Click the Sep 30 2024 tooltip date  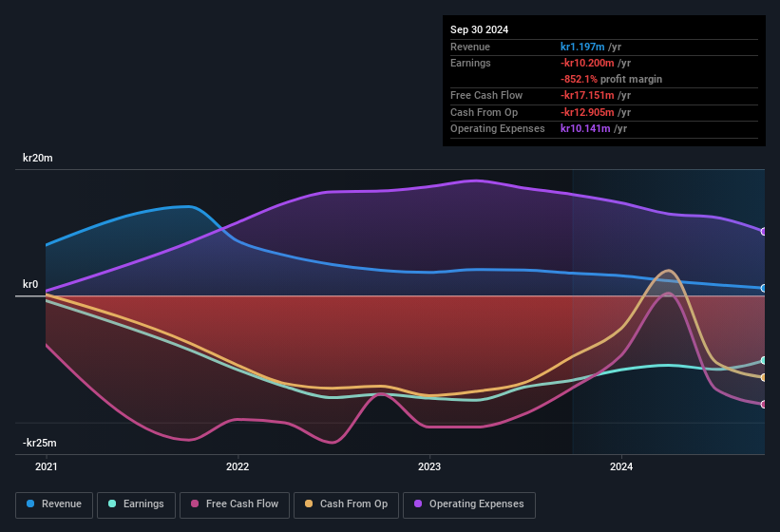click(x=479, y=29)
